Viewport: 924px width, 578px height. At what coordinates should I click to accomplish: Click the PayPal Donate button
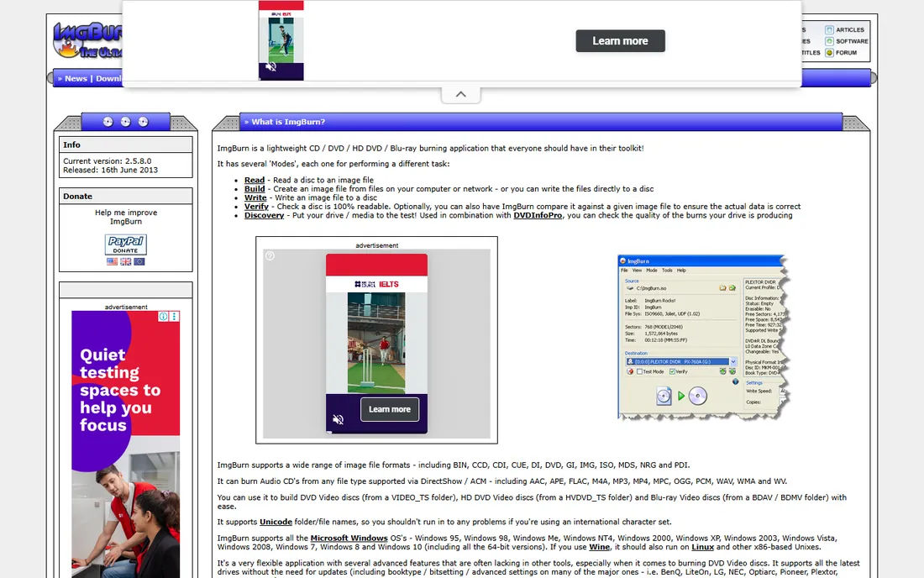click(x=125, y=244)
